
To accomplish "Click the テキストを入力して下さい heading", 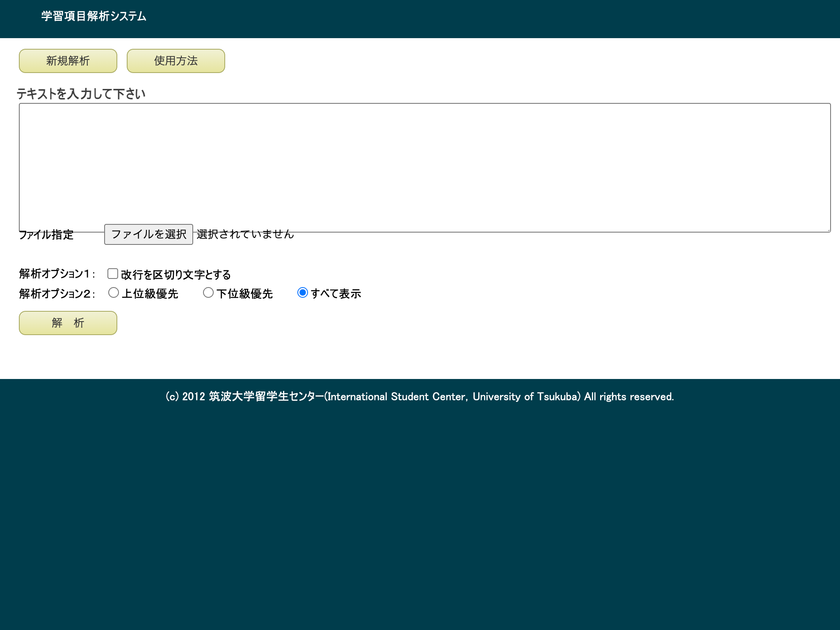I will coord(81,94).
